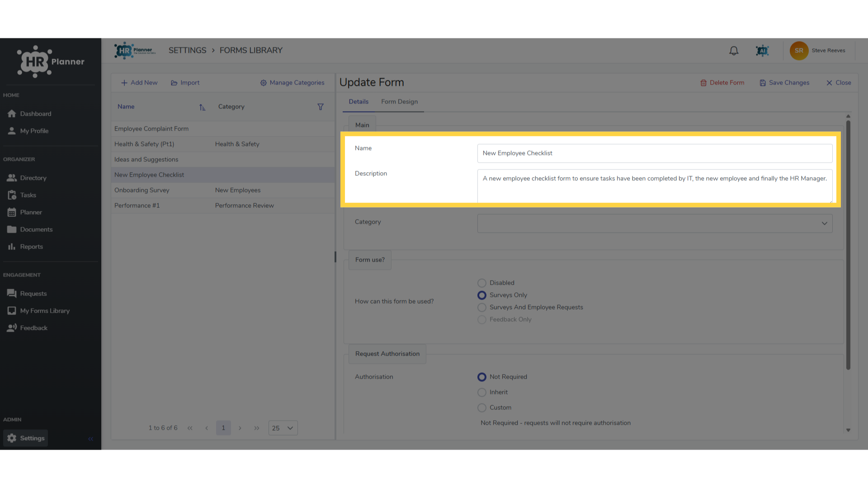The height and width of the screenshot is (488, 868).
Task: Select Not Required authorisation
Action: click(x=482, y=377)
